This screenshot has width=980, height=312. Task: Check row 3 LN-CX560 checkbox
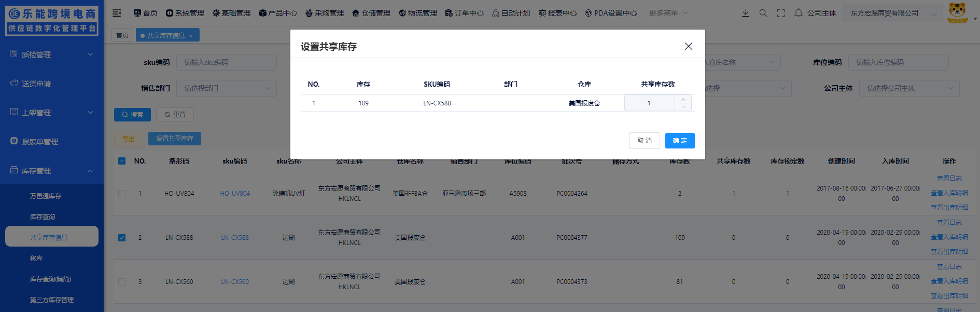(x=122, y=281)
